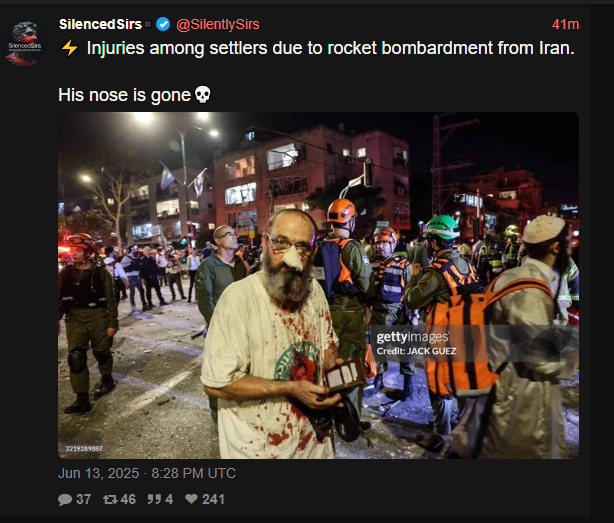Click the small square icon beside SilencedSirs
The height and width of the screenshot is (523, 614).
point(148,24)
